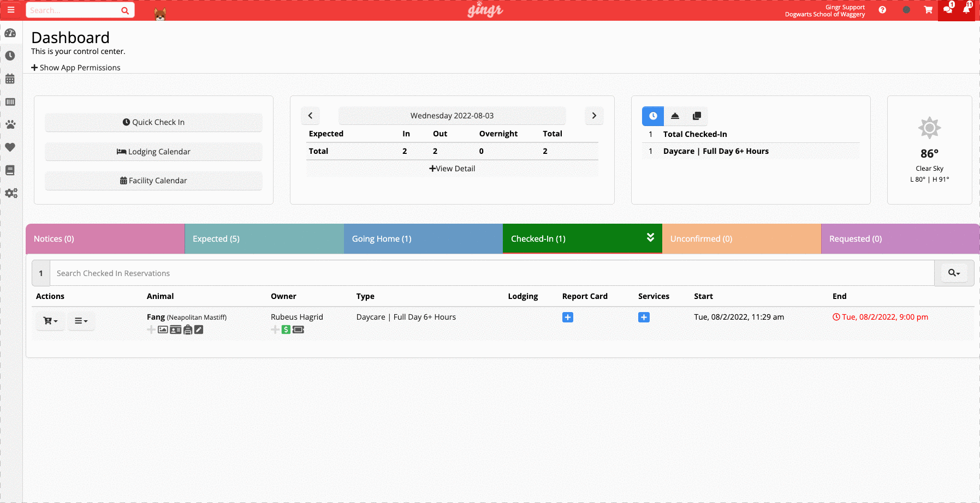This screenshot has width=980, height=503.
Task: Select the Checked-In (1) tab
Action: click(582, 239)
